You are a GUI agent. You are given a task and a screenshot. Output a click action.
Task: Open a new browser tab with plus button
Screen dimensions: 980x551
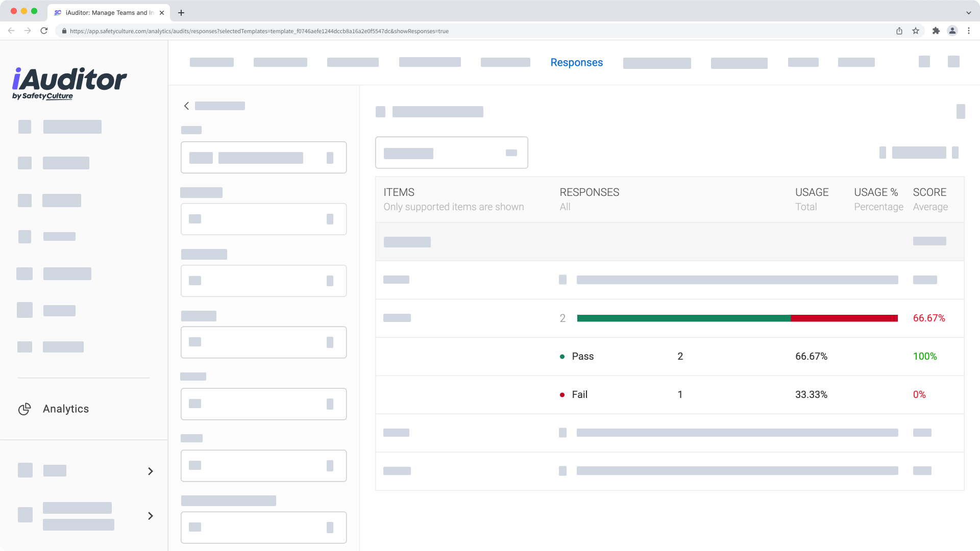(182, 12)
